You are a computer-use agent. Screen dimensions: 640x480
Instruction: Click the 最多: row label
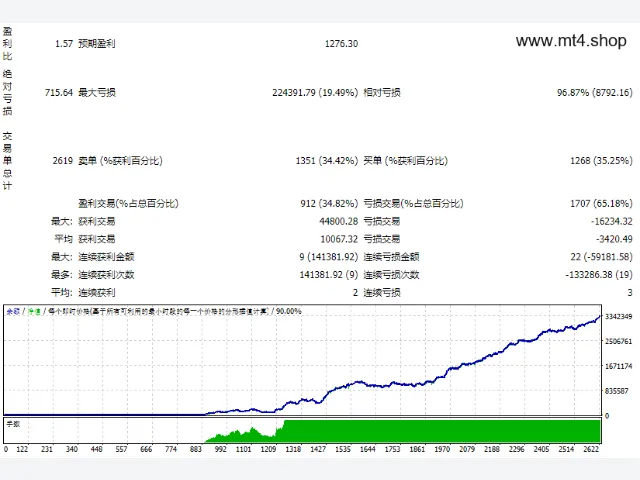point(62,275)
